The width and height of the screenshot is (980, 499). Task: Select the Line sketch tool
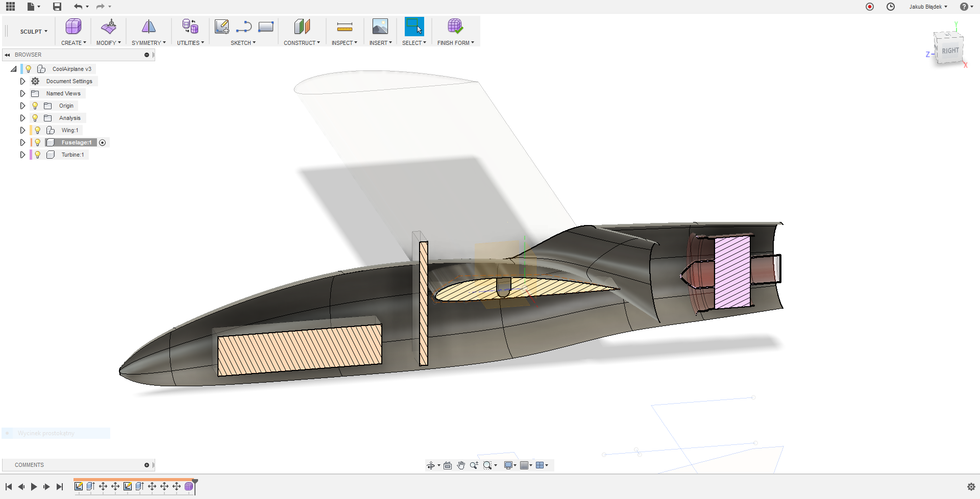coord(244,27)
